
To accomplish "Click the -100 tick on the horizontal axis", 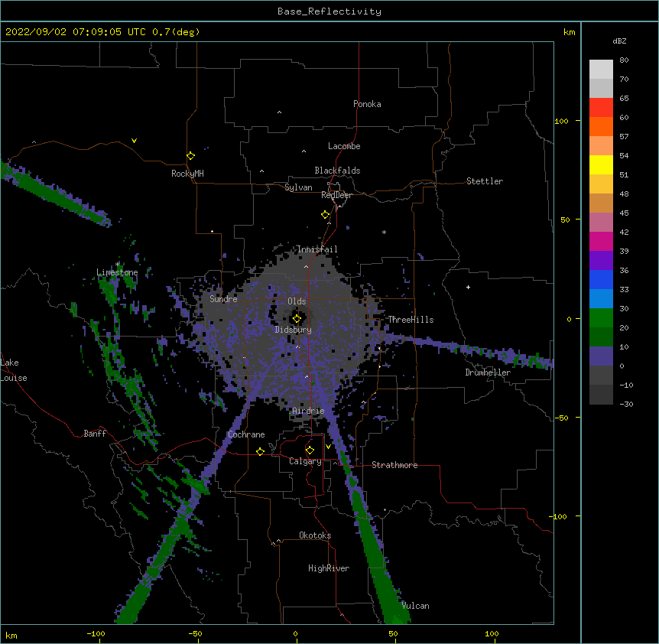I will [x=96, y=633].
